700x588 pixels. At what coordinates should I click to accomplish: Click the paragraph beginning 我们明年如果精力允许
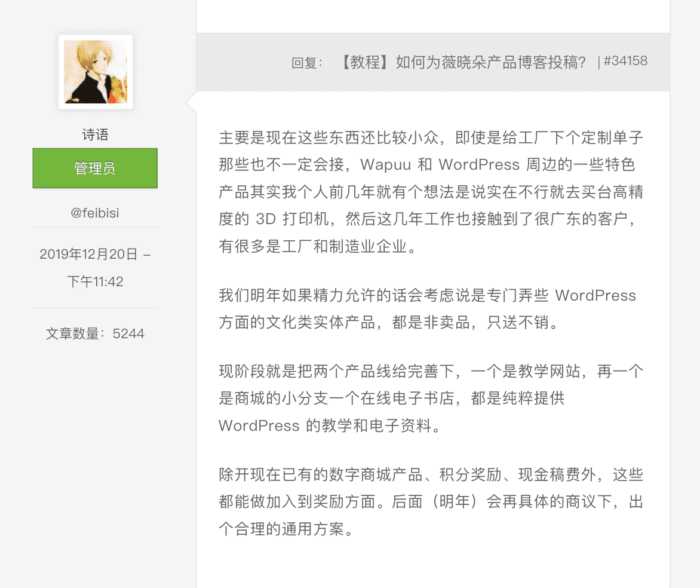427,309
